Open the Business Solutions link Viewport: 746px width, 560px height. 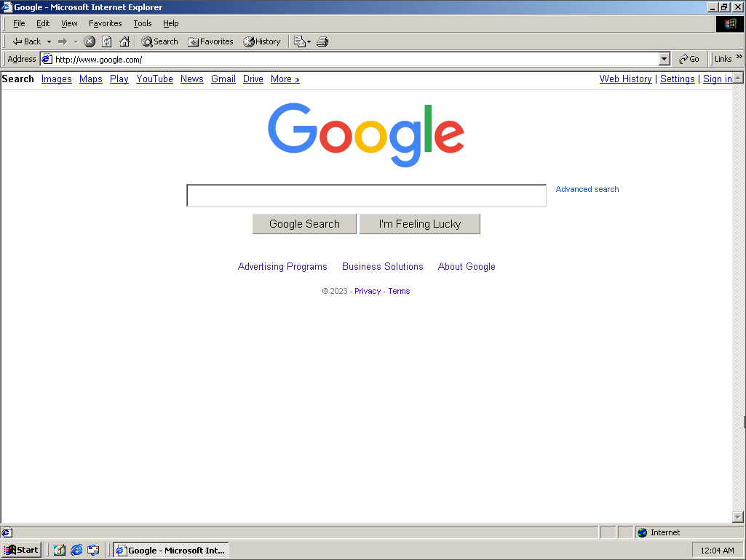coord(383,267)
